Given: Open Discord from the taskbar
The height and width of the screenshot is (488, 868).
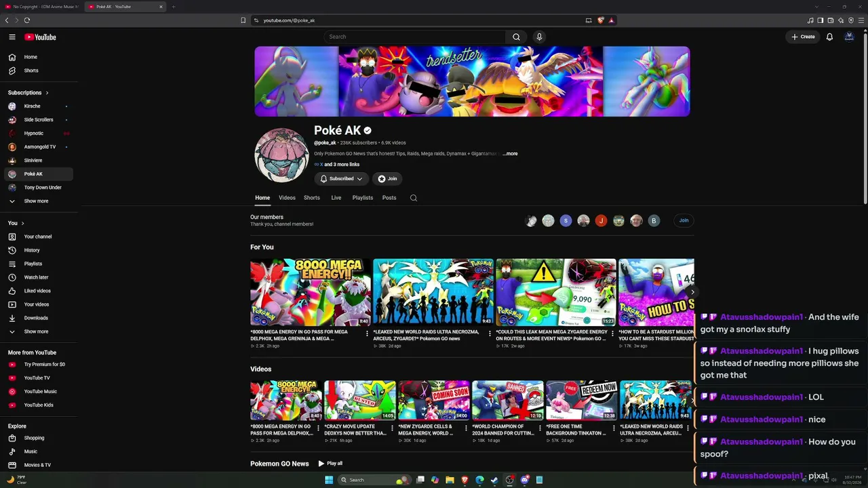Looking at the screenshot, I should pos(525,480).
